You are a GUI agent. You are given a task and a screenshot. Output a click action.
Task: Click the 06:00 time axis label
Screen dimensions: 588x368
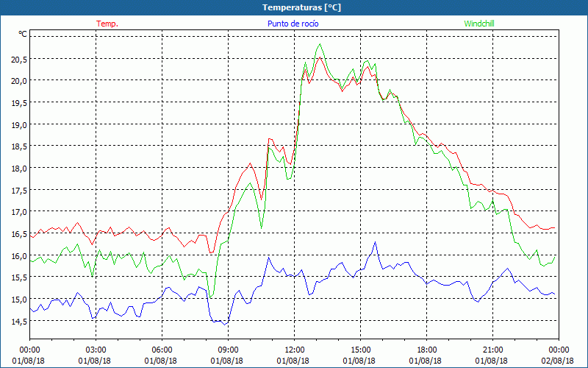tap(162, 350)
